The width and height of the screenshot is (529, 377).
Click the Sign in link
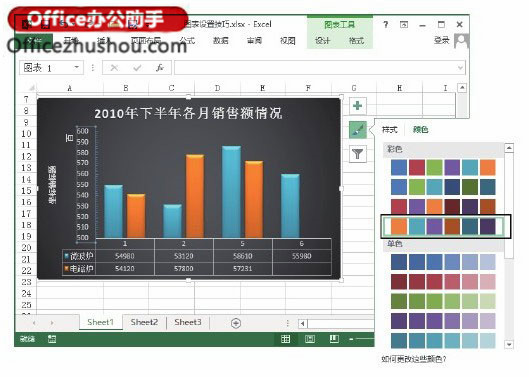(442, 41)
